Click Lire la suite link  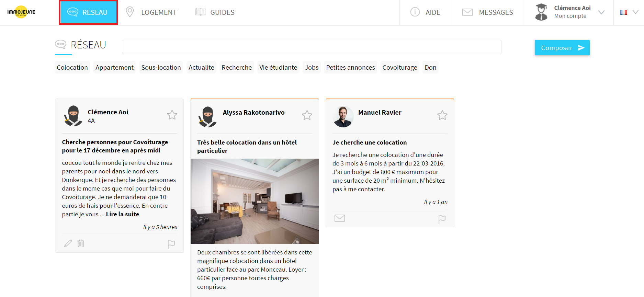(123, 214)
